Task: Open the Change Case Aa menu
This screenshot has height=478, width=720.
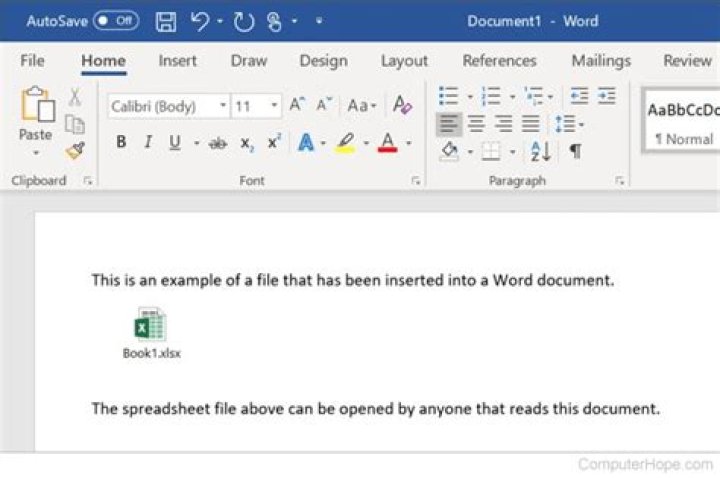Action: tap(361, 106)
